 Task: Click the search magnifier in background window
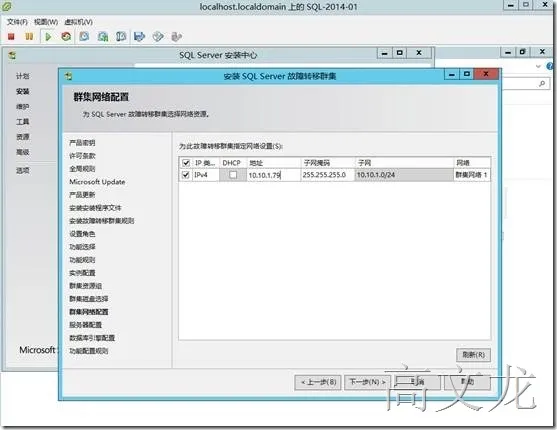pyautogui.click(x=542, y=84)
